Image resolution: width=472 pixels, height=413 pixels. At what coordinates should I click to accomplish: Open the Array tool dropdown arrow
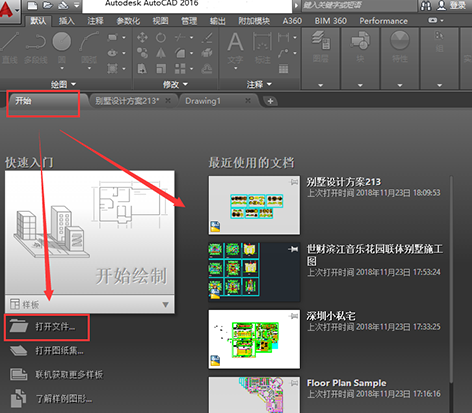(x=192, y=69)
